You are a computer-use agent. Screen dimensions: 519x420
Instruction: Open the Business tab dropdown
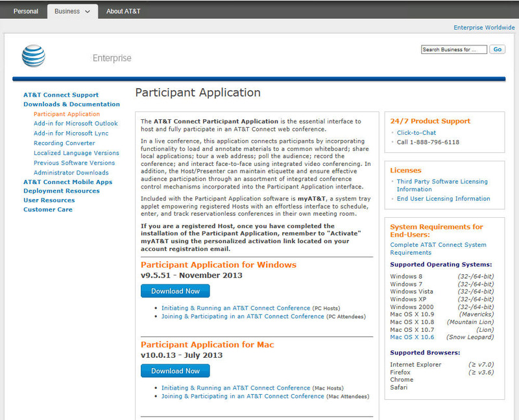tap(73, 11)
